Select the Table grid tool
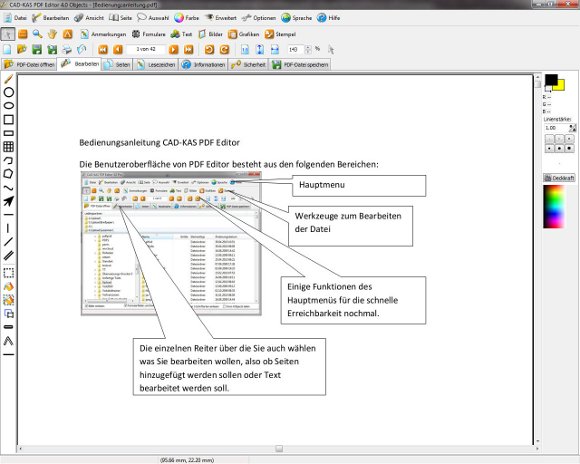Image resolution: width=580 pixels, height=464 pixels. 9,147
